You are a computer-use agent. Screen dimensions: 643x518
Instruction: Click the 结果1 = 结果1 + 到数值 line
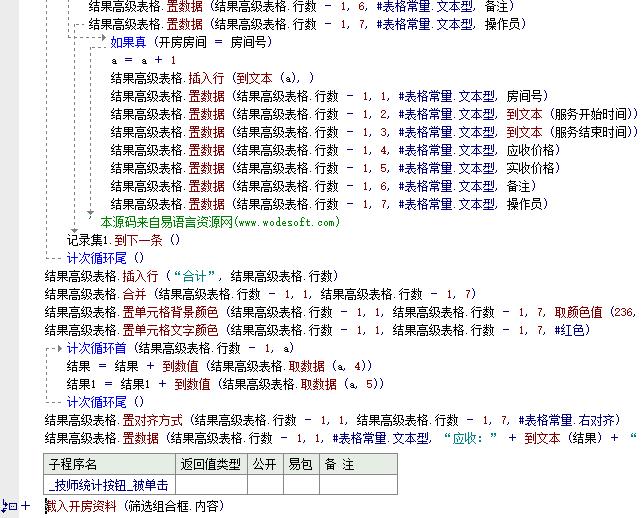click(x=226, y=384)
